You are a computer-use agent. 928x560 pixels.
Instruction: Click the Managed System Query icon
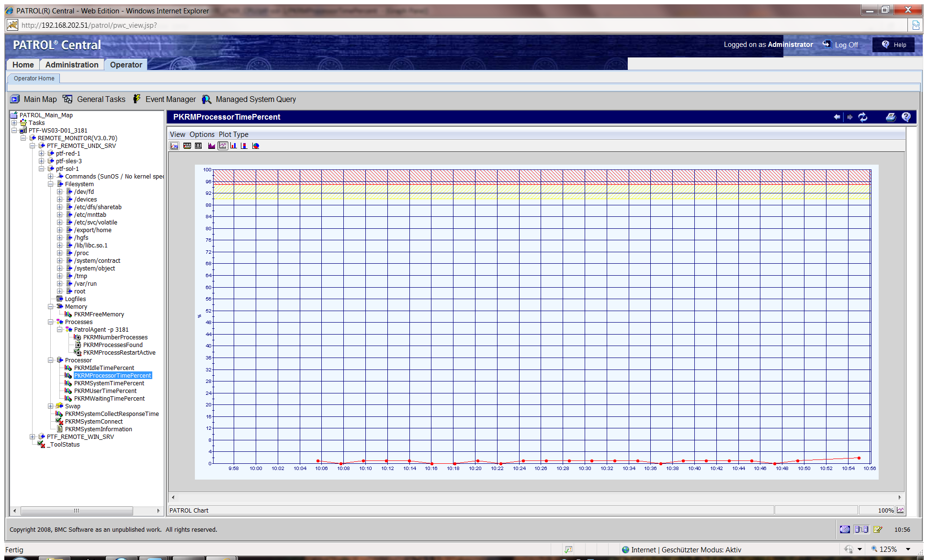(x=206, y=99)
